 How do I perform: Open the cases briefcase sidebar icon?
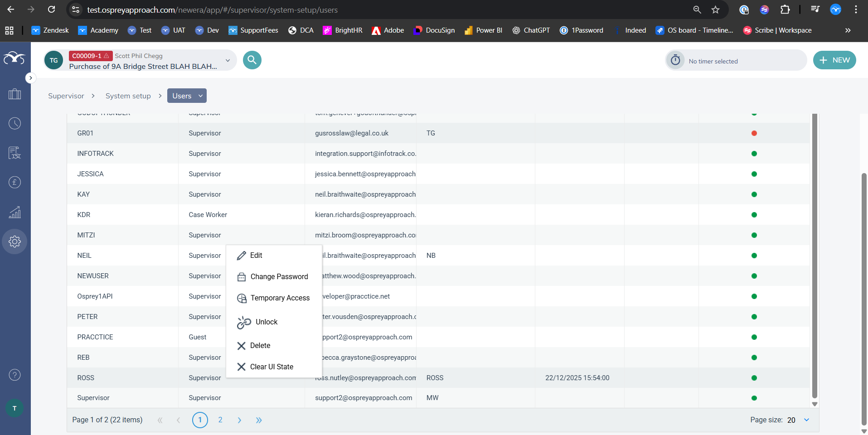click(x=15, y=94)
